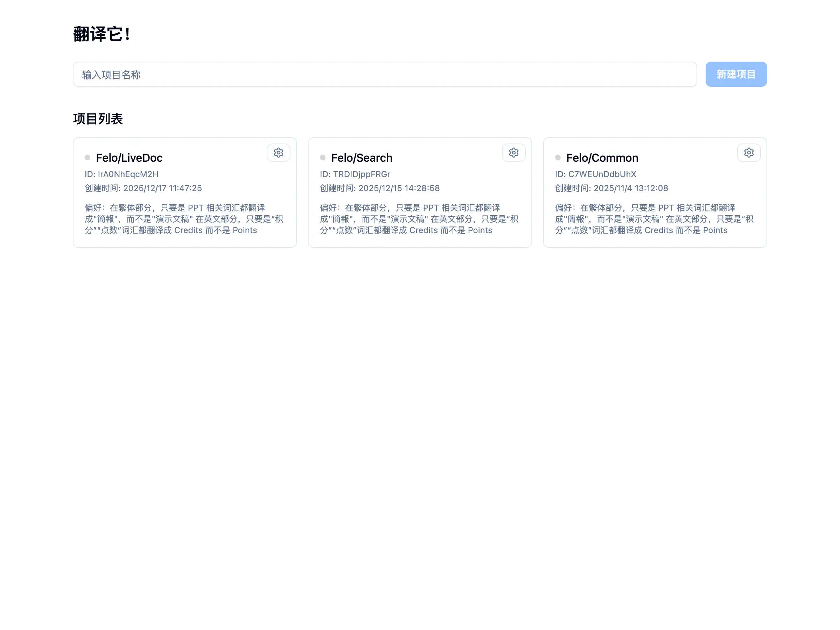The height and width of the screenshot is (630, 840).
Task: Click Felo/Search preference description text
Action: [x=419, y=219]
